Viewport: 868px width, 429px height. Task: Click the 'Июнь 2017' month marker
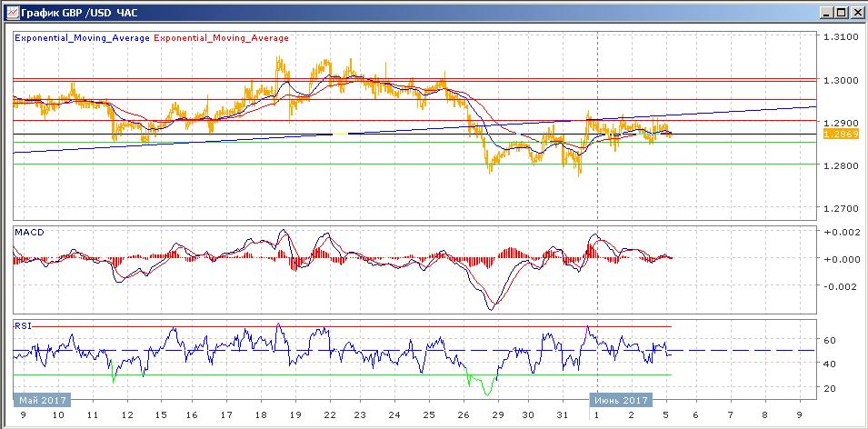click(621, 400)
